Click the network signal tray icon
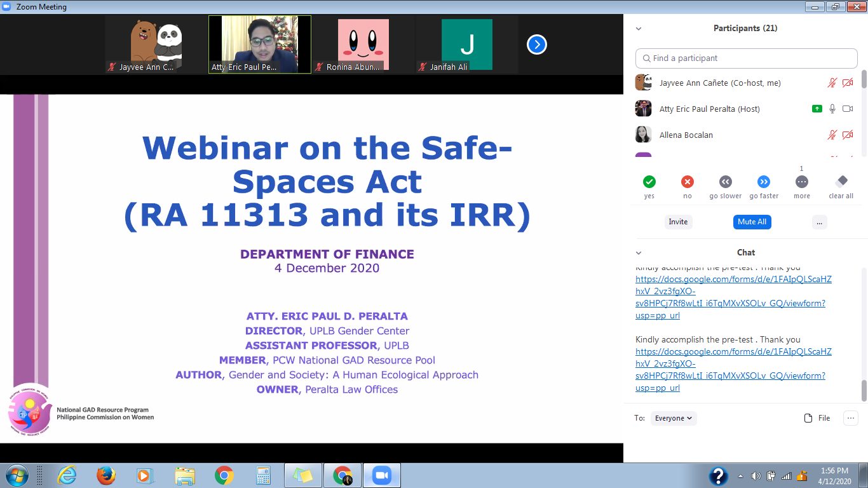Screen dimensions: 868x488 click(787, 476)
